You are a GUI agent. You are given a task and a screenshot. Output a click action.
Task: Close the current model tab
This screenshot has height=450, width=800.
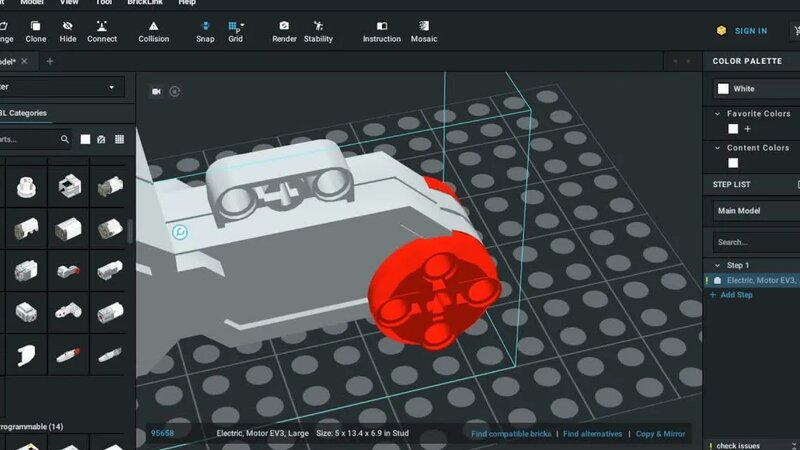click(x=24, y=61)
